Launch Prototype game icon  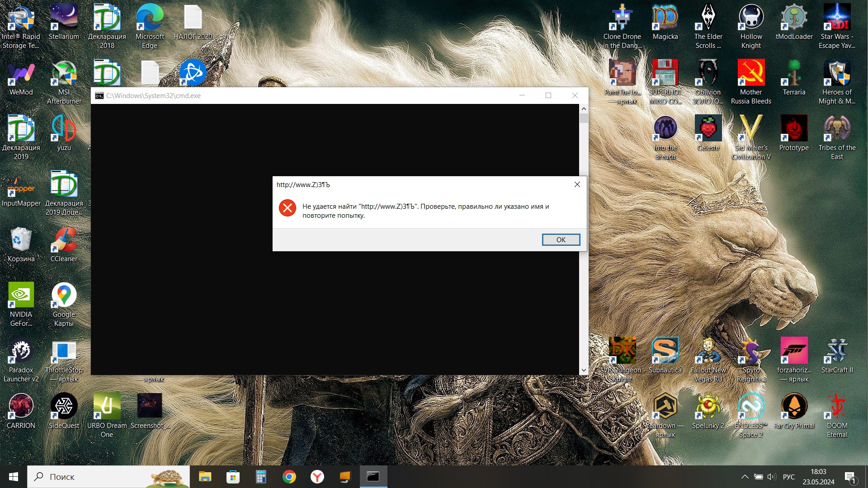(794, 133)
